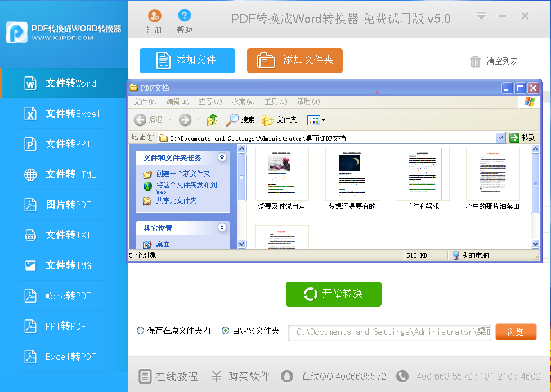Click 购买软件 yen icon
Screen dimensions: 551x392
217,377
